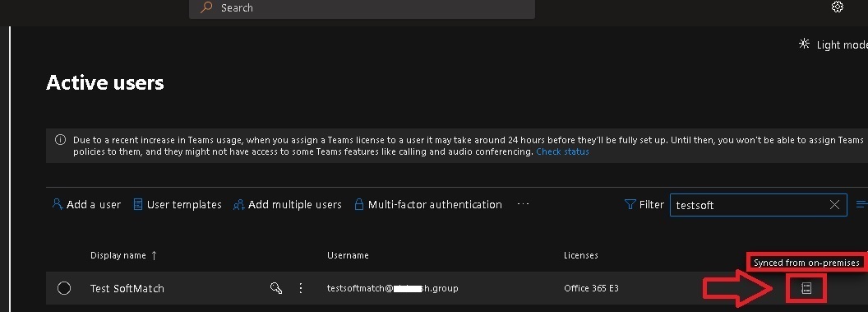Open the toolbar more actions ellipsis

[523, 204]
